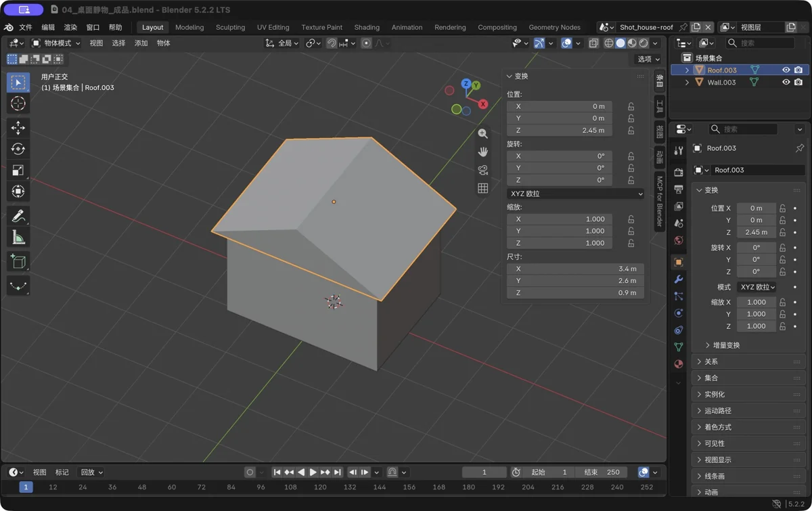Switch perspective/orthographic with the grid gizmo
Image resolution: width=812 pixels, height=511 pixels.
click(482, 188)
